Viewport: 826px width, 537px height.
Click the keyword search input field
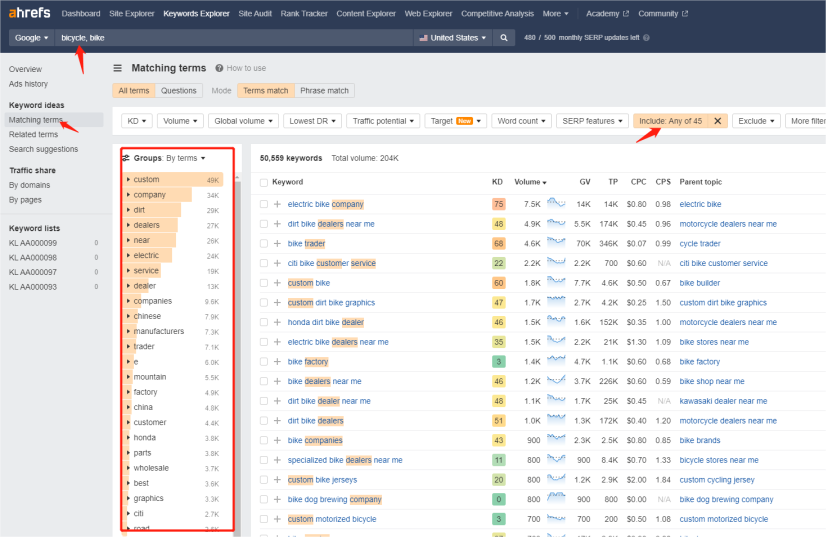point(234,38)
